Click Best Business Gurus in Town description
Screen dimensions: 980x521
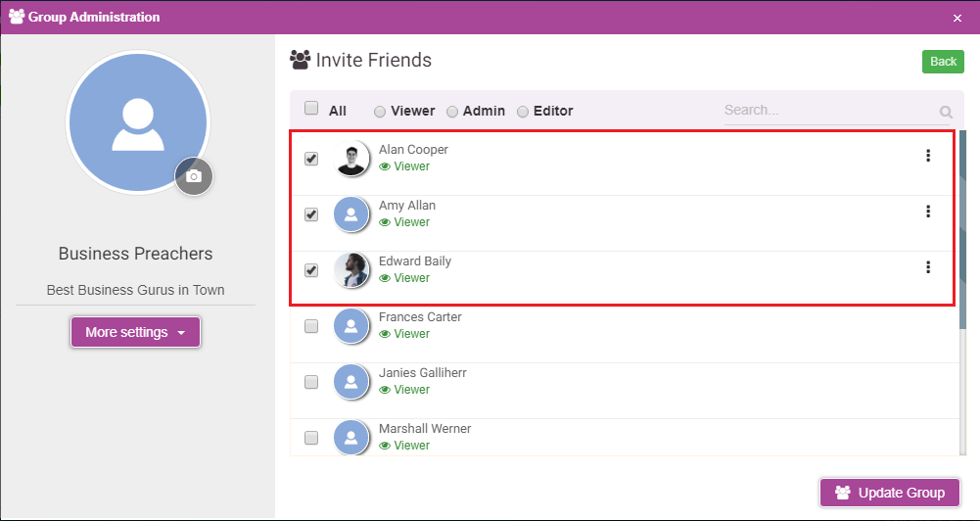tap(136, 290)
